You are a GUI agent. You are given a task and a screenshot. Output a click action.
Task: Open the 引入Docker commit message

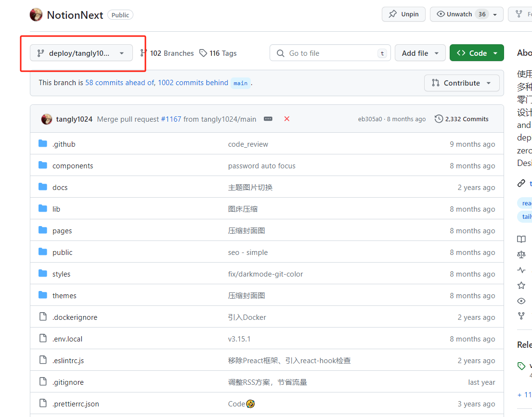247,317
